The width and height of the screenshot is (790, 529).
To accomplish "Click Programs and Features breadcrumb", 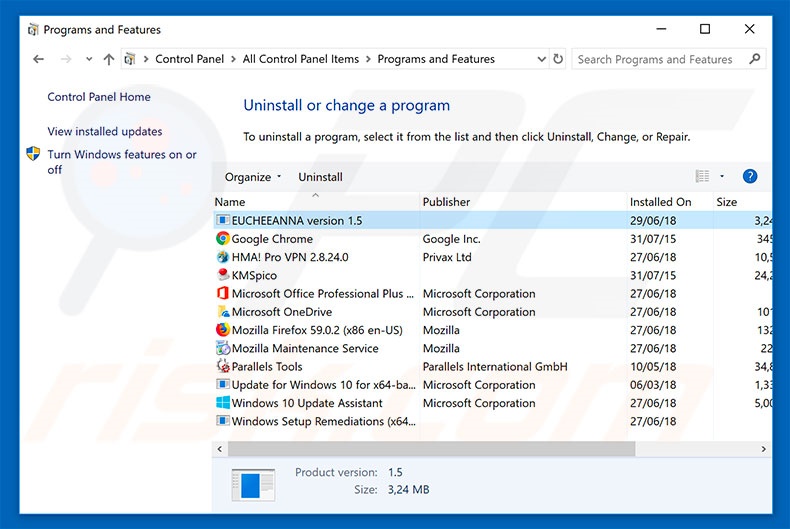I will (436, 59).
